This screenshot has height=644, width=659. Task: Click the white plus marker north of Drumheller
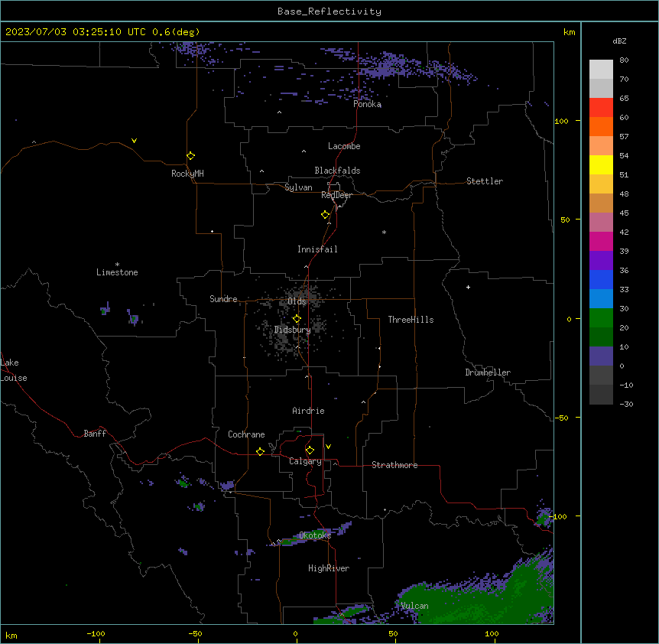468,287
